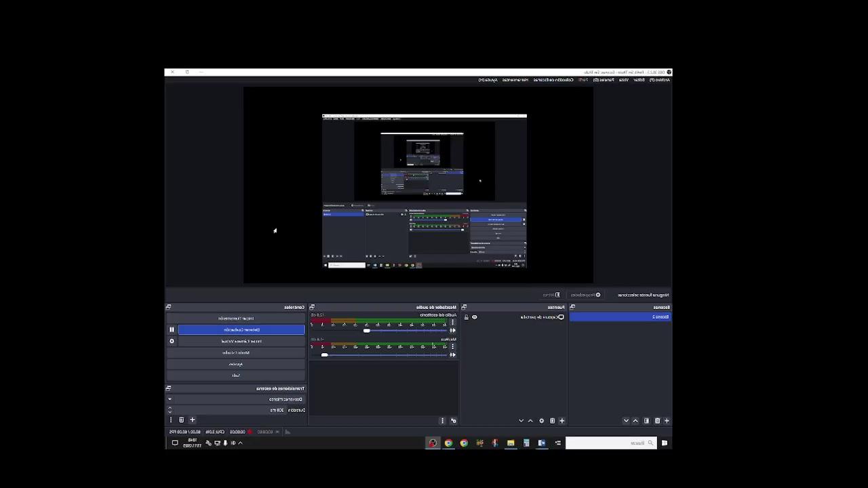Open the volume icon in the system tray
Image resolution: width=868 pixels, height=488 pixels.
[x=233, y=443]
